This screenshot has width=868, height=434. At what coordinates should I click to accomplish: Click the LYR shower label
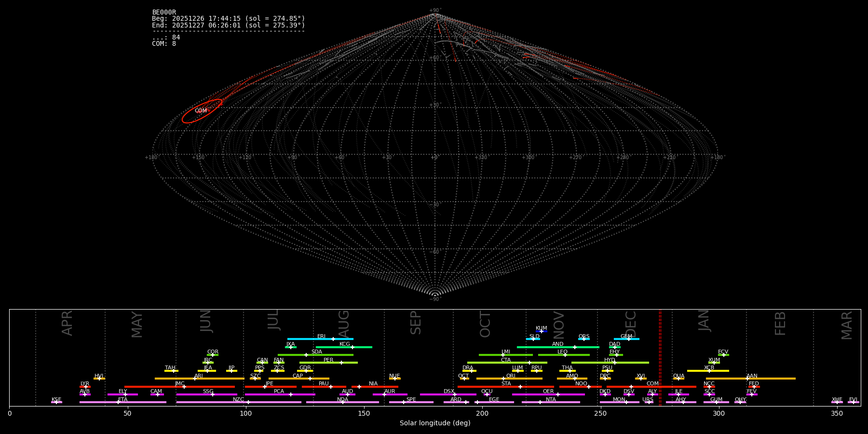click(x=85, y=384)
